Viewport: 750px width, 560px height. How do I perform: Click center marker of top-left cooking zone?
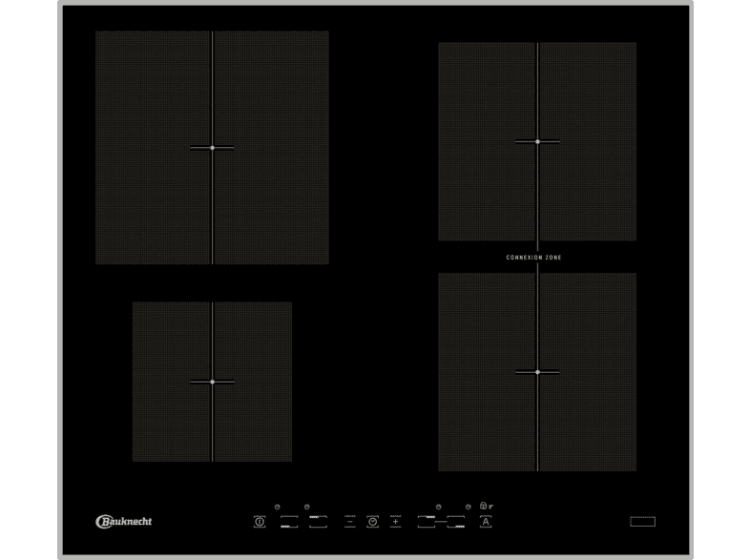(x=212, y=148)
